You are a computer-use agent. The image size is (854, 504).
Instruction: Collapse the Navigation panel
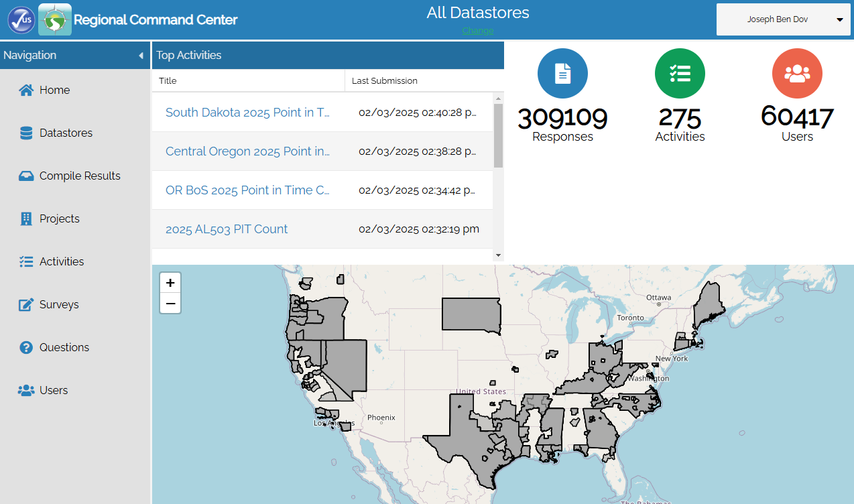click(x=141, y=56)
